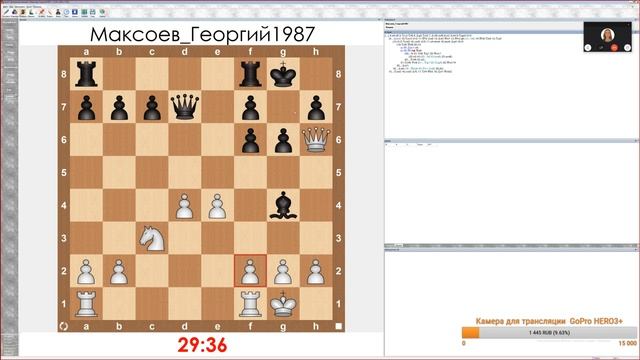Click the printer toolbar icon
640x360 pixels.
click(x=92, y=12)
